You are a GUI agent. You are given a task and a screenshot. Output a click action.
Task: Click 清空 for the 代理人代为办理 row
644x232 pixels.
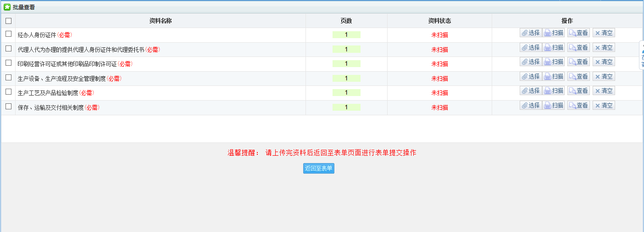604,47
